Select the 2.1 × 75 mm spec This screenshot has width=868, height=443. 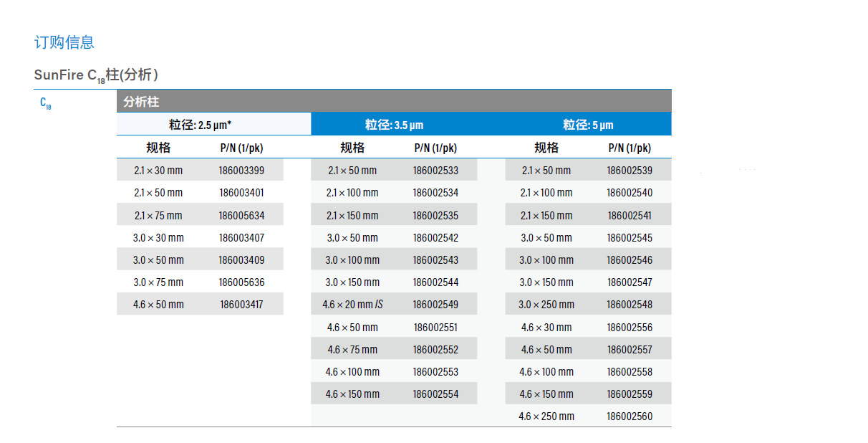coord(158,215)
